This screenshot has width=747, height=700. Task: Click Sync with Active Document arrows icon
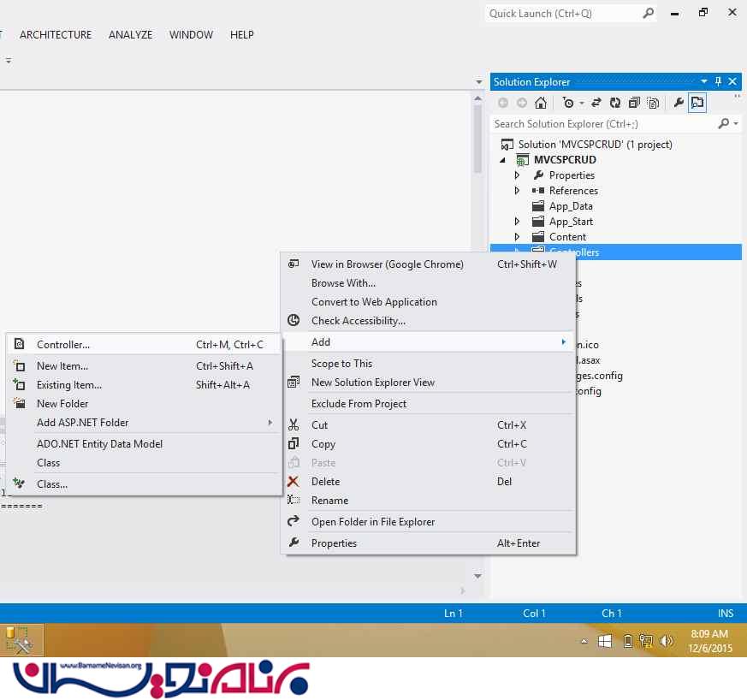coord(596,103)
